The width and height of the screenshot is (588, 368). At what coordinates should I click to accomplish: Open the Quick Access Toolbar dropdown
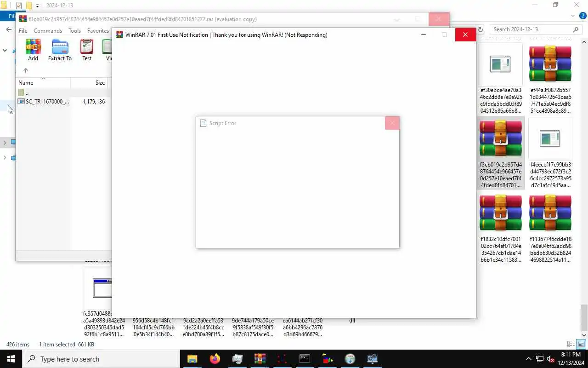[37, 6]
